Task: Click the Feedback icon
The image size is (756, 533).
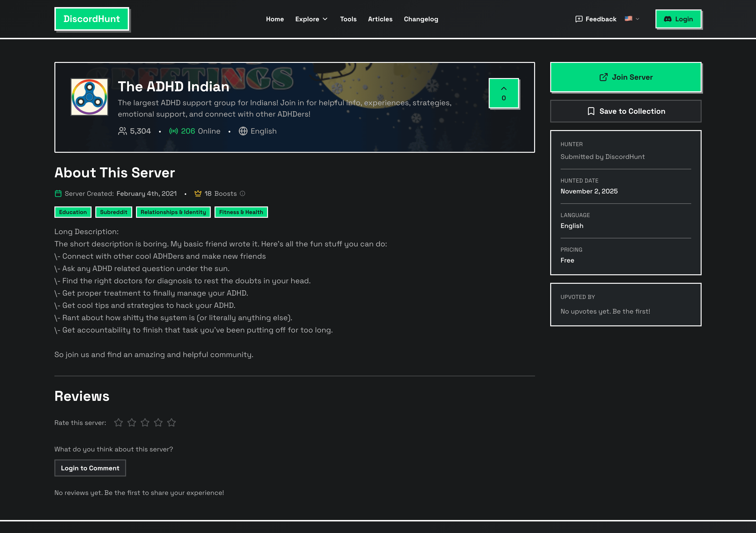Action: click(x=579, y=19)
